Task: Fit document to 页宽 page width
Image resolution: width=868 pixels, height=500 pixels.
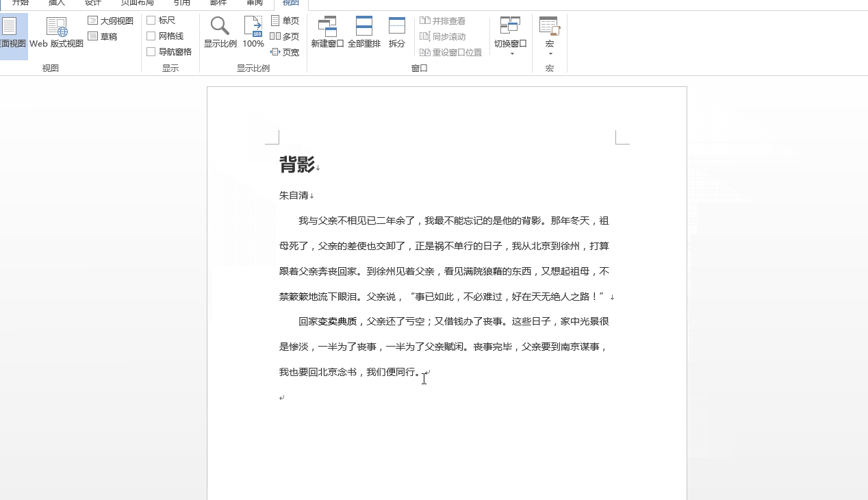Action: click(285, 52)
